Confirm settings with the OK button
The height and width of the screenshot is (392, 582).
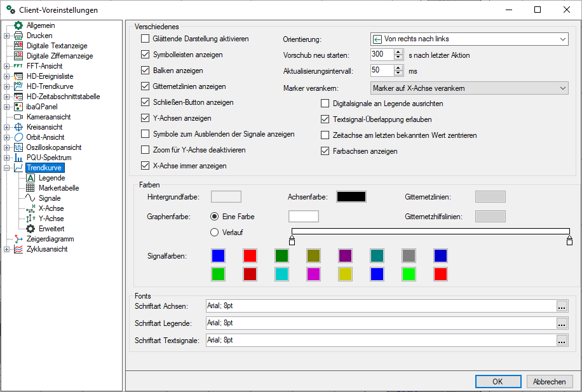pyautogui.click(x=497, y=382)
